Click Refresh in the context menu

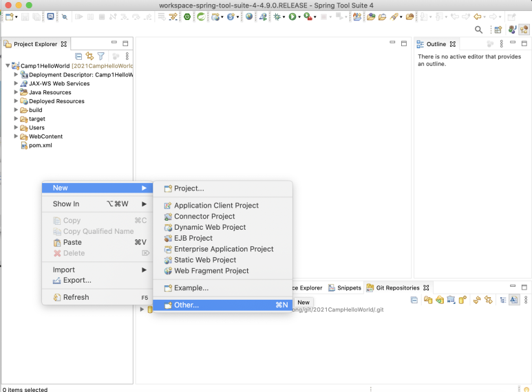[x=97, y=297]
